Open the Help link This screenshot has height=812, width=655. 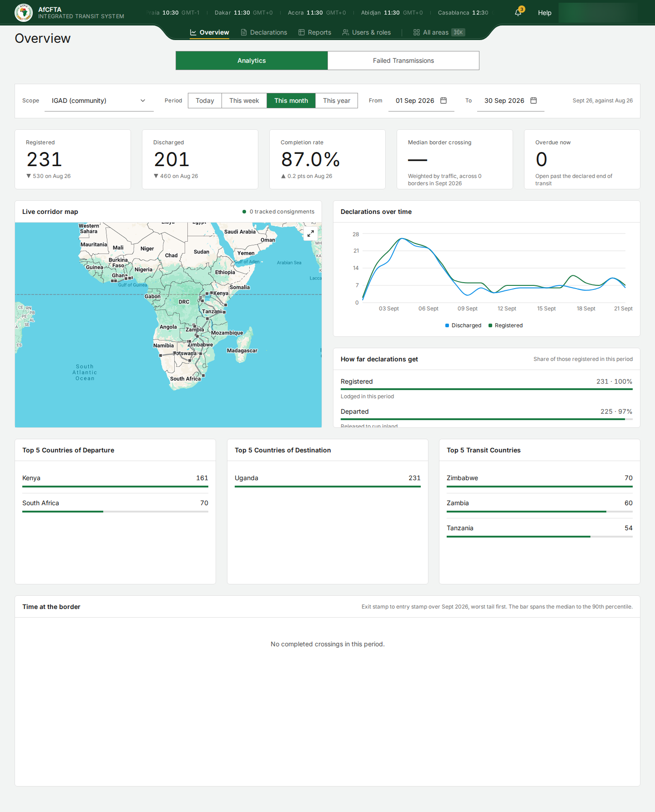click(544, 13)
